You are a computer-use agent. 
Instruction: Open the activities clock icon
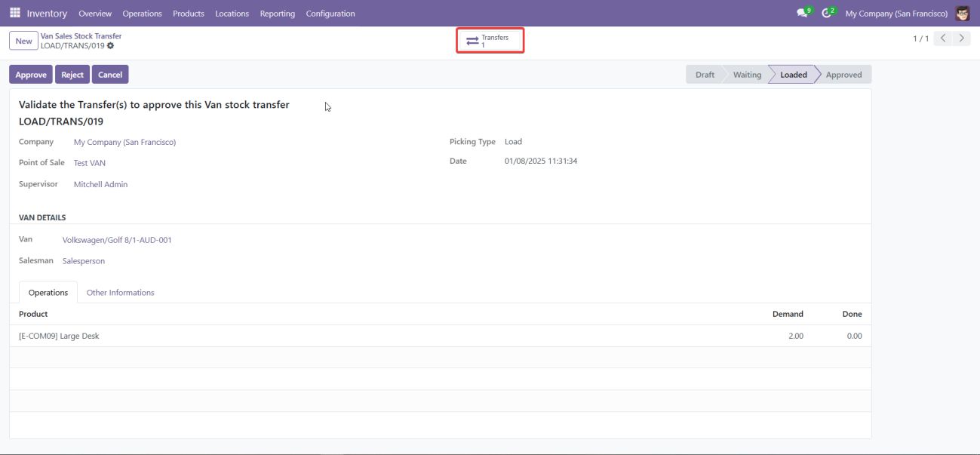coord(828,13)
